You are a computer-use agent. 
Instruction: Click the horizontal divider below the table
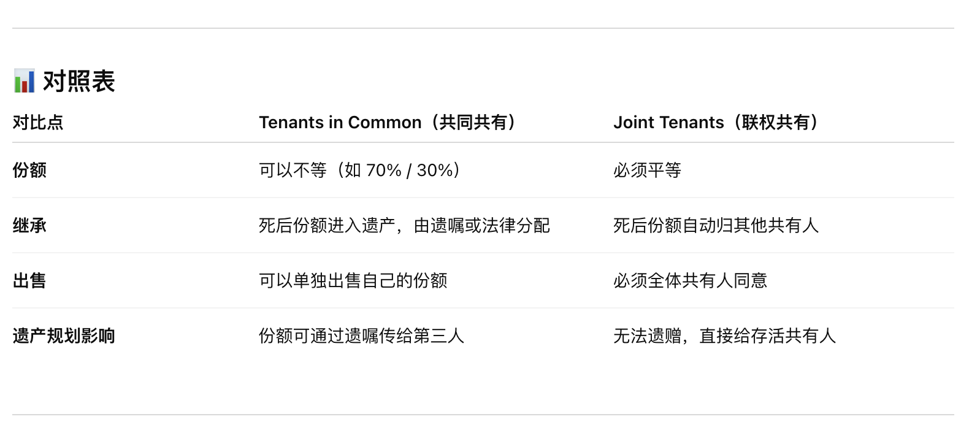(x=483, y=415)
